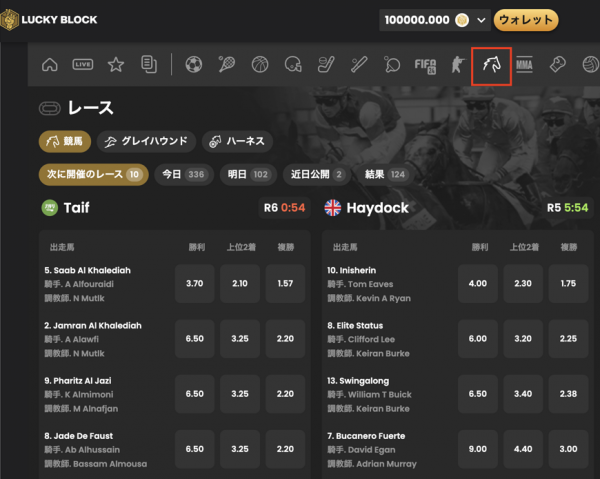Select the Counter-Strike shooter icon
This screenshot has width=600, height=479.
point(458,64)
